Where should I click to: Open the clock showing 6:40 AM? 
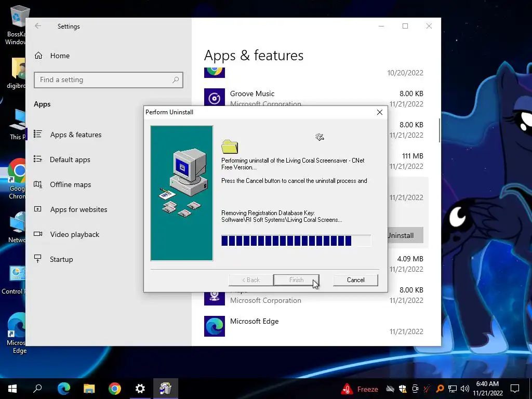click(487, 389)
